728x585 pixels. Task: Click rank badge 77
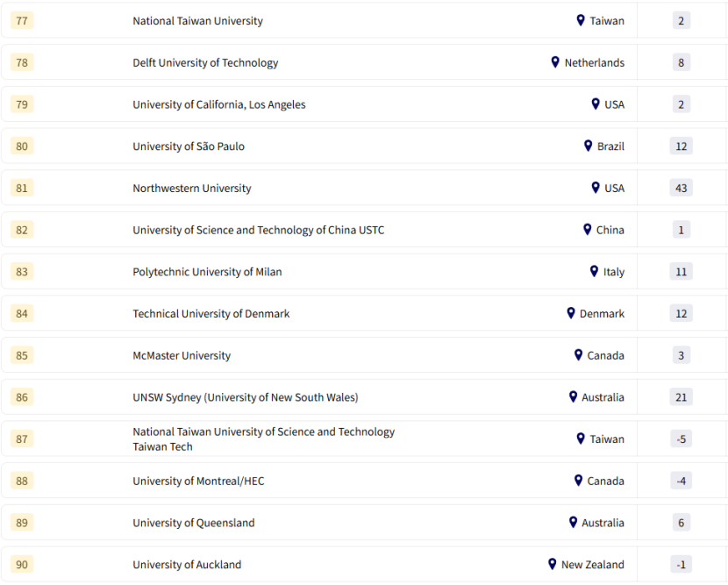coord(22,20)
